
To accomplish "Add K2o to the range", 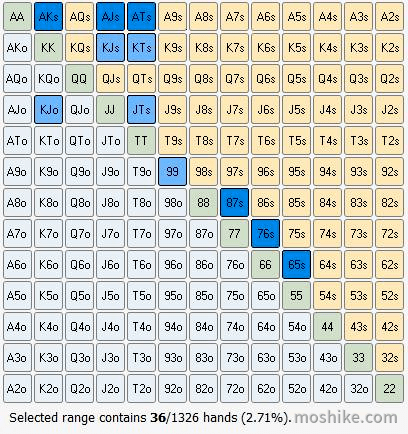I will coord(48,389).
